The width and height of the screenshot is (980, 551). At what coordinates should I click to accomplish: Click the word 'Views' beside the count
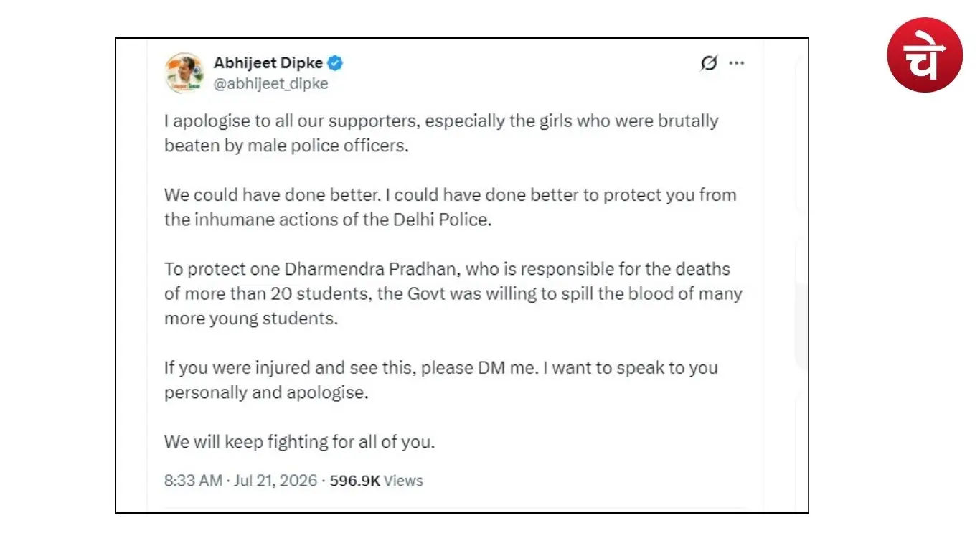(403, 481)
